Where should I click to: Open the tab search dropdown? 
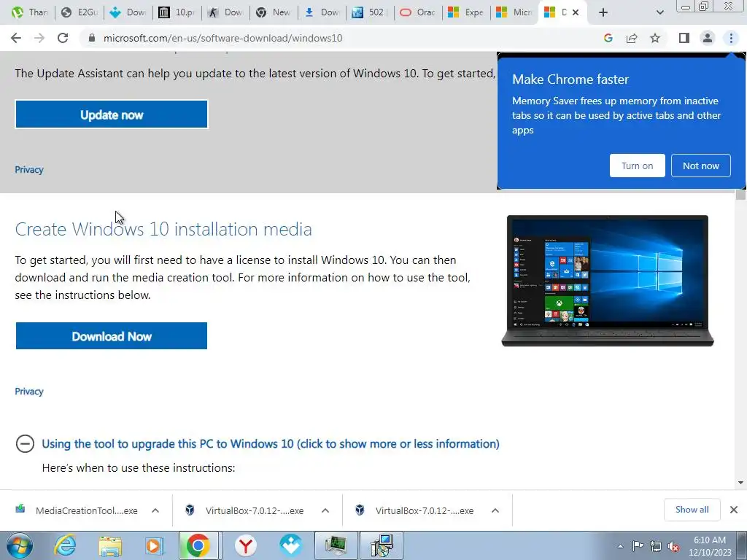pyautogui.click(x=659, y=12)
